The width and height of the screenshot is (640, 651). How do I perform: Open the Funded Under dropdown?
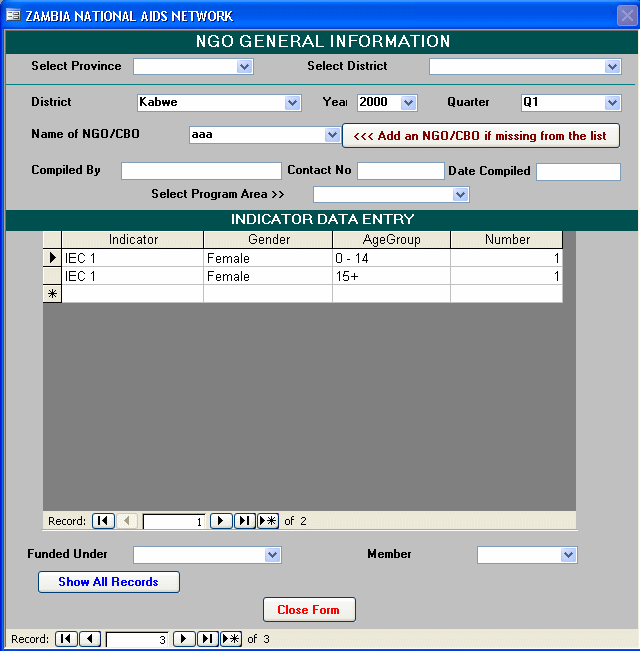(x=272, y=555)
